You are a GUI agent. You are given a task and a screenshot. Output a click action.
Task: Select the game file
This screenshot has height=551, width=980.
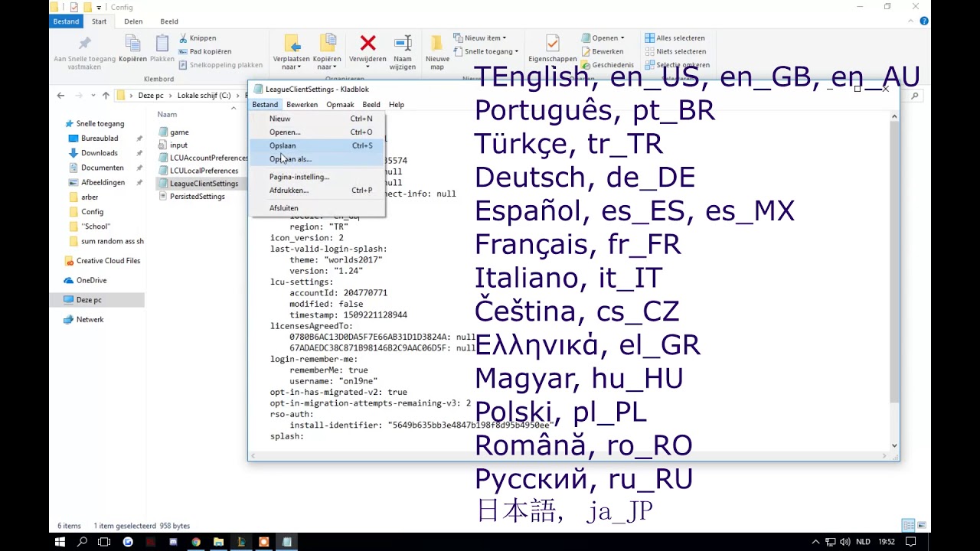(178, 132)
